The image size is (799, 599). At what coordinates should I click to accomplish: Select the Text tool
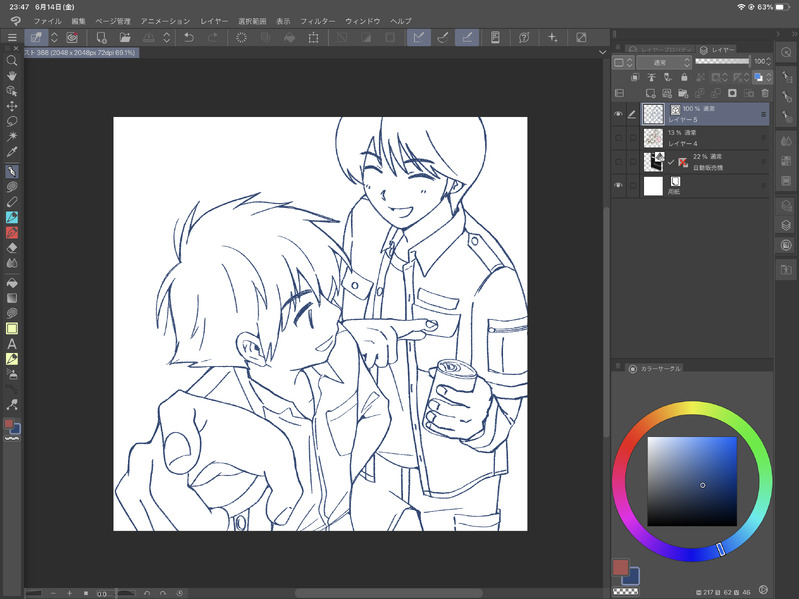pyautogui.click(x=12, y=344)
